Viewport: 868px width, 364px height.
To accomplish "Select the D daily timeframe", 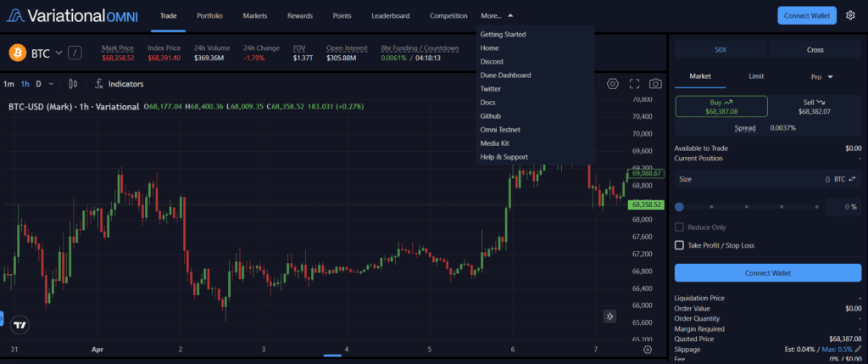I will (x=39, y=84).
